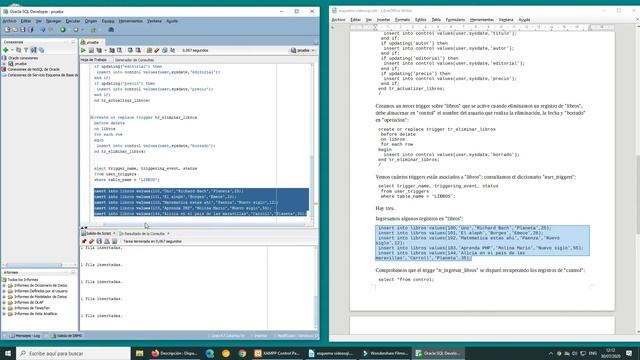Open Firefox from the taskbar
Viewport: 640px width, 360px height.
pos(174,353)
